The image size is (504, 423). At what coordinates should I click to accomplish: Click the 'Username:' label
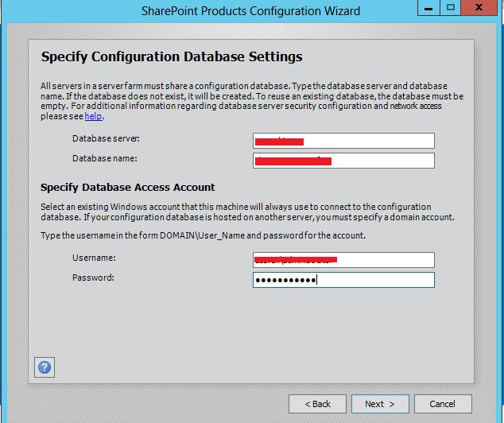94,258
